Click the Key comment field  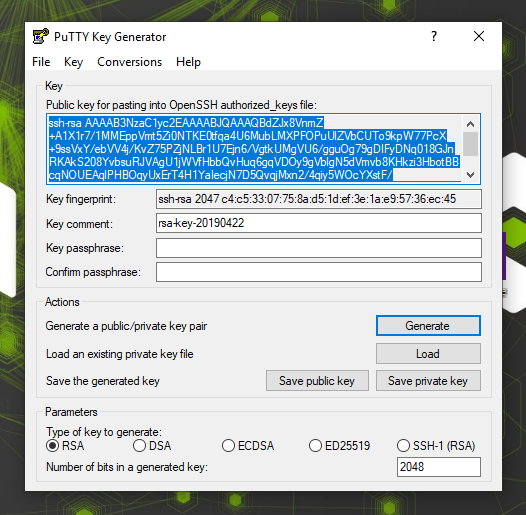tap(319, 223)
